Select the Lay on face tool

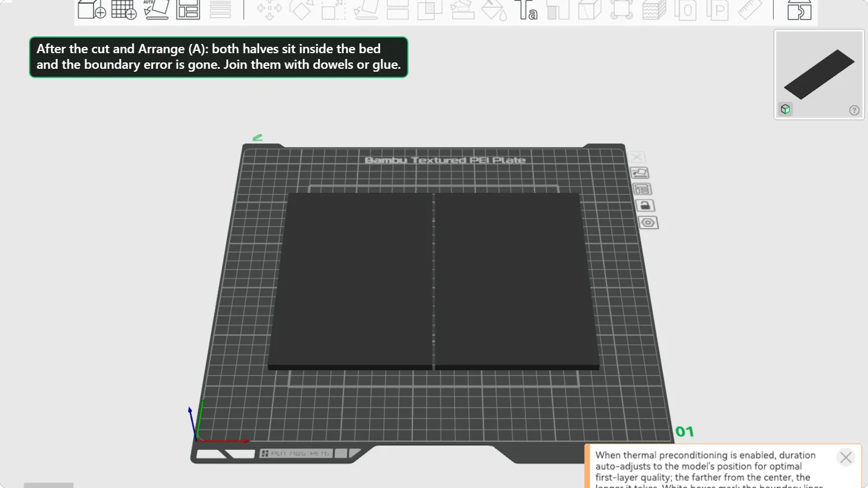[x=366, y=10]
